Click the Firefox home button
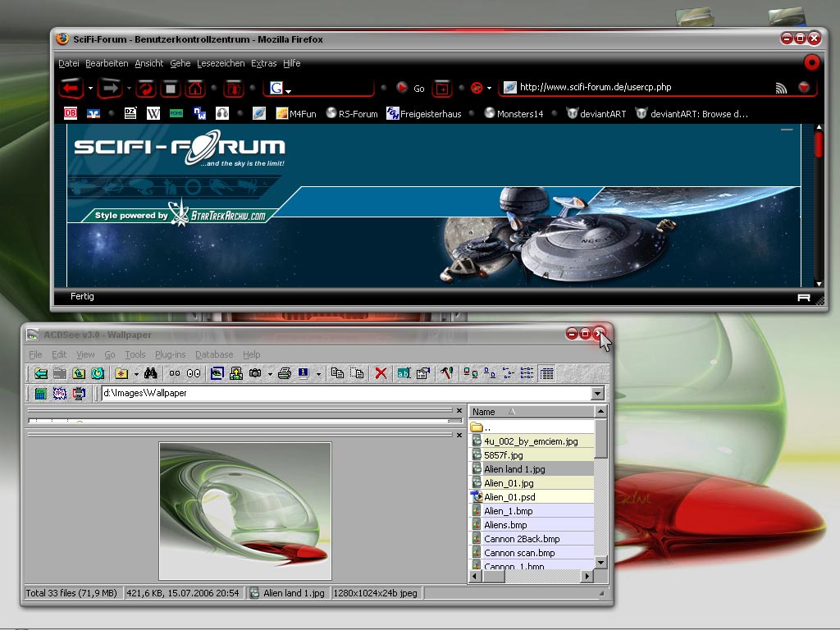This screenshot has width=840, height=630. [x=194, y=88]
